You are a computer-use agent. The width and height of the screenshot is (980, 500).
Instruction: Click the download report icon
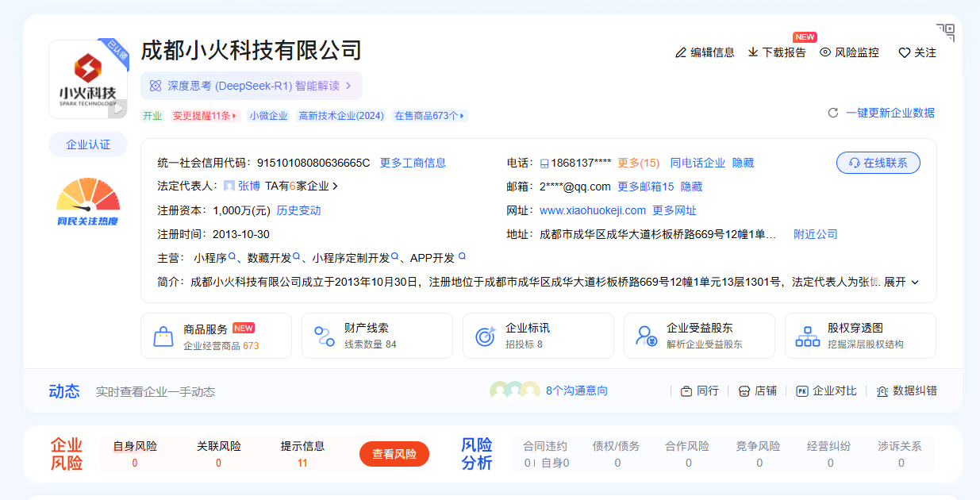pyautogui.click(x=753, y=52)
